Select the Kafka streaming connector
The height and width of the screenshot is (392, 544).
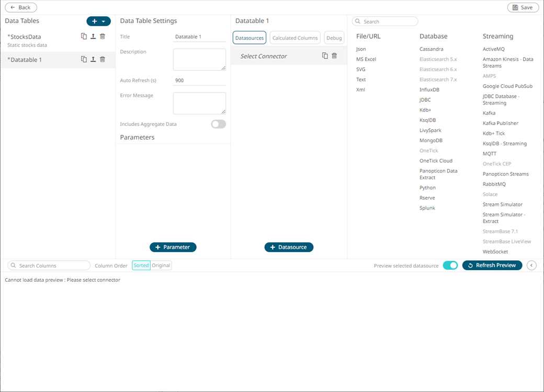tap(489, 113)
